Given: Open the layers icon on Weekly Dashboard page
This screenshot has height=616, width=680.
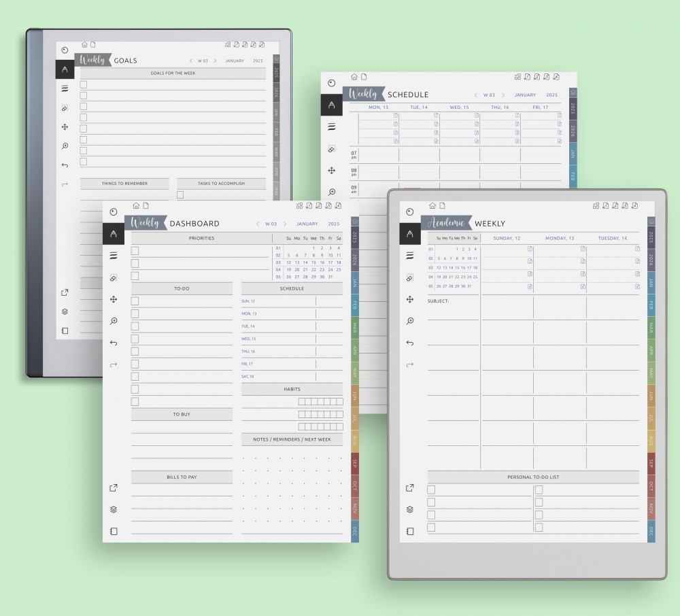Looking at the screenshot, I should [113, 509].
